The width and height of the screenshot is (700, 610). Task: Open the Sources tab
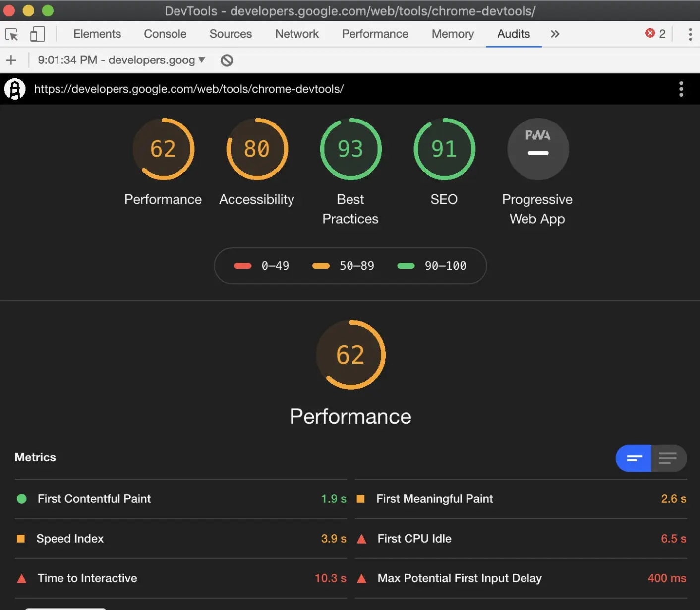pos(231,34)
